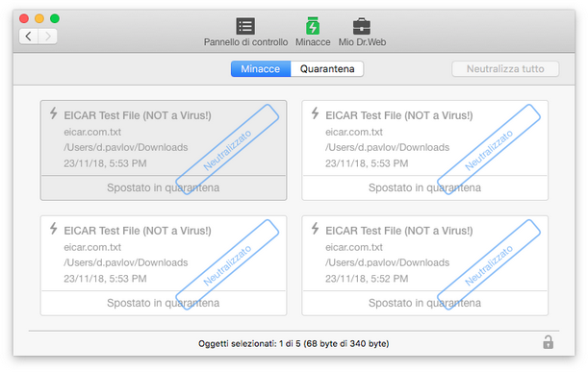Select the EICAR threat dated 5:52 PM

(x=424, y=265)
